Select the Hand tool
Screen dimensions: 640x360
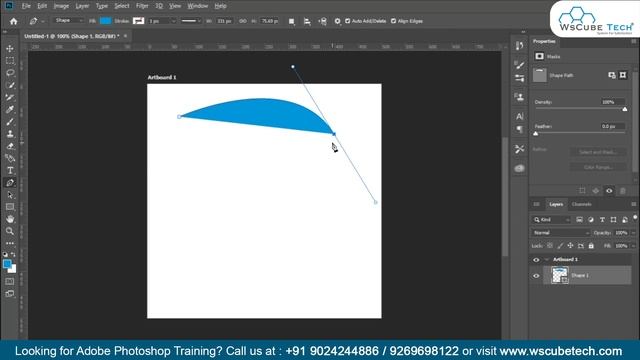click(x=10, y=219)
